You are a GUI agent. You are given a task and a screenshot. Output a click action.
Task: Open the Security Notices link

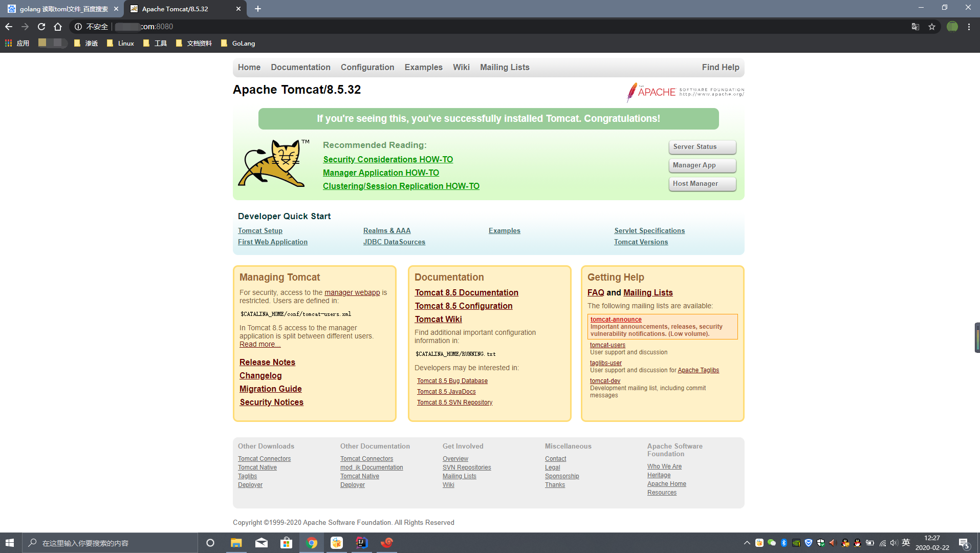click(272, 402)
